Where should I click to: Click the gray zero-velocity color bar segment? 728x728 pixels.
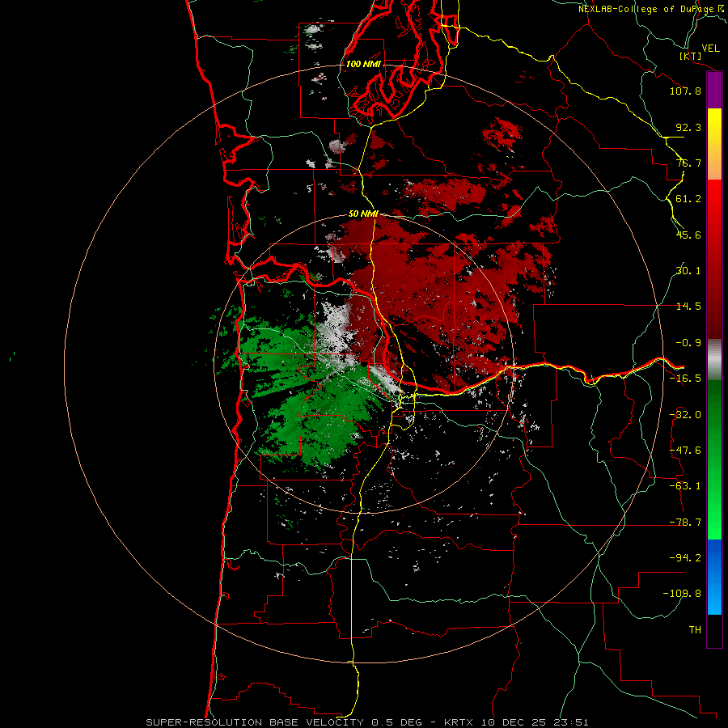714,360
